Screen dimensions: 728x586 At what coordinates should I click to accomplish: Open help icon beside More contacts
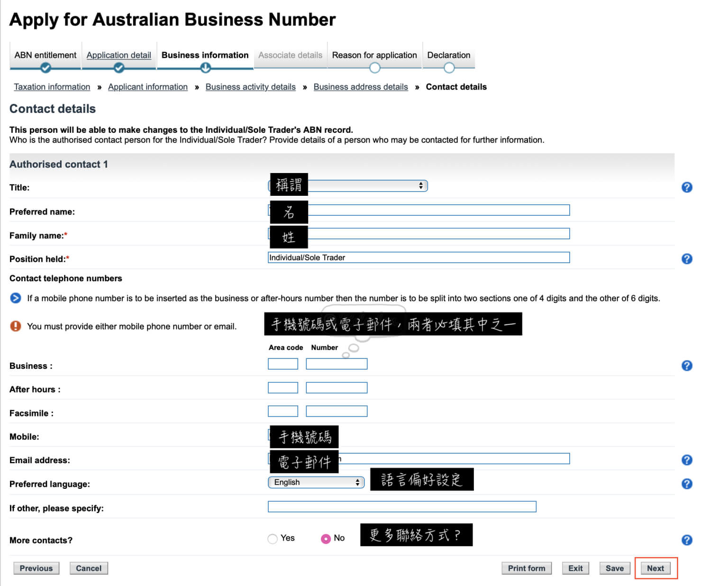tap(686, 540)
